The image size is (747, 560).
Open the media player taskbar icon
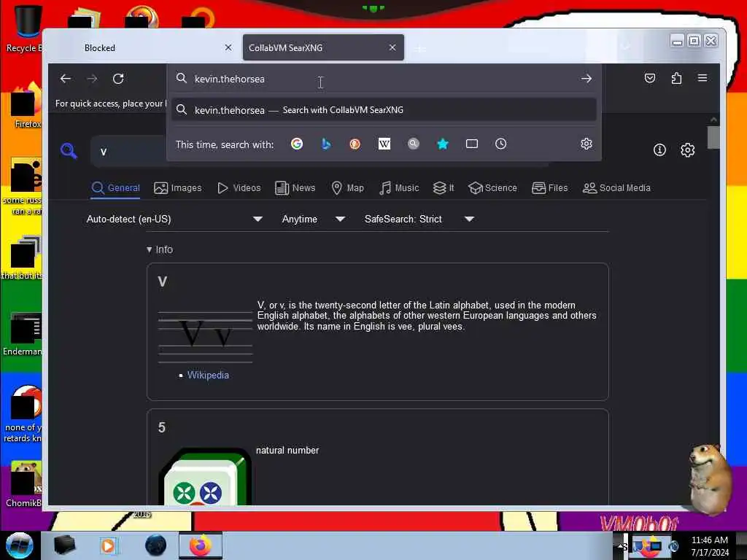[x=108, y=545]
